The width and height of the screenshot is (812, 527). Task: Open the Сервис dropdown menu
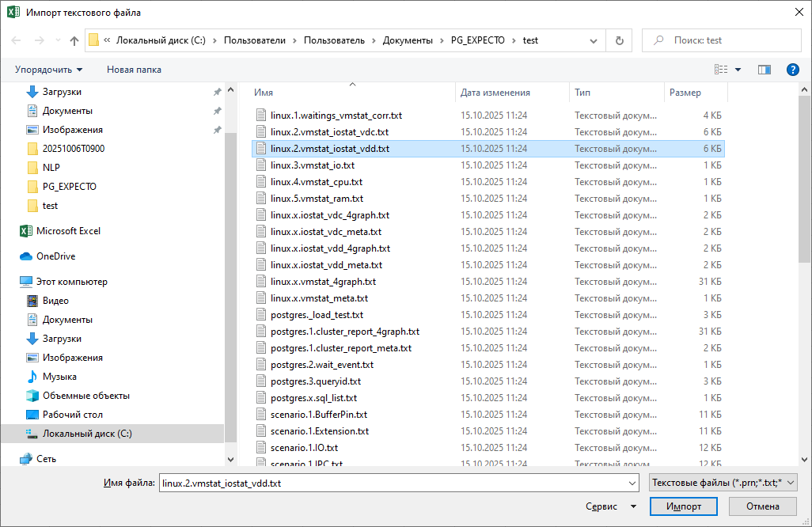point(610,506)
